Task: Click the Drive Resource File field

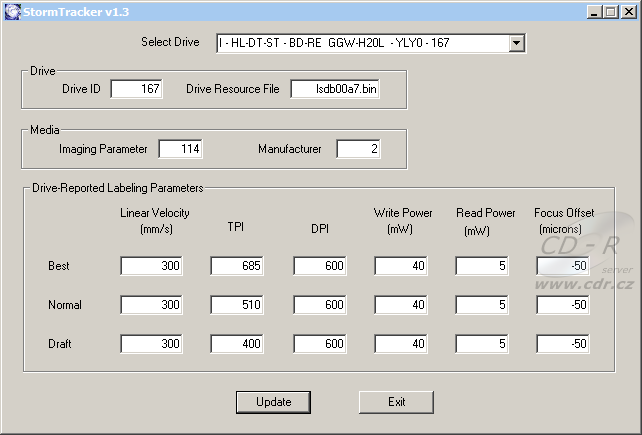Action: pyautogui.click(x=335, y=90)
